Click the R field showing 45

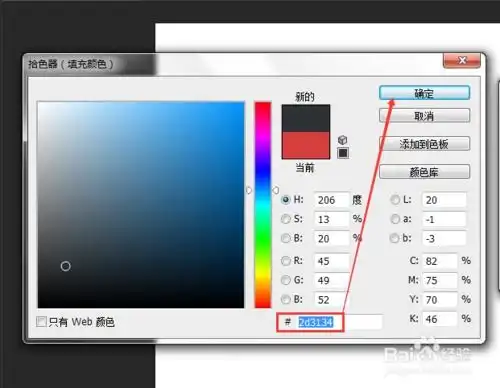point(332,261)
